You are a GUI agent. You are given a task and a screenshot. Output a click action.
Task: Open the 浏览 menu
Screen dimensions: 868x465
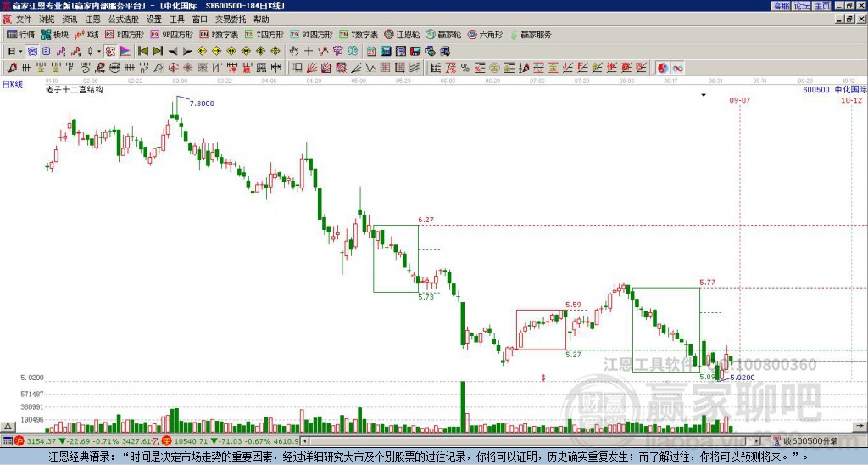click(x=47, y=20)
